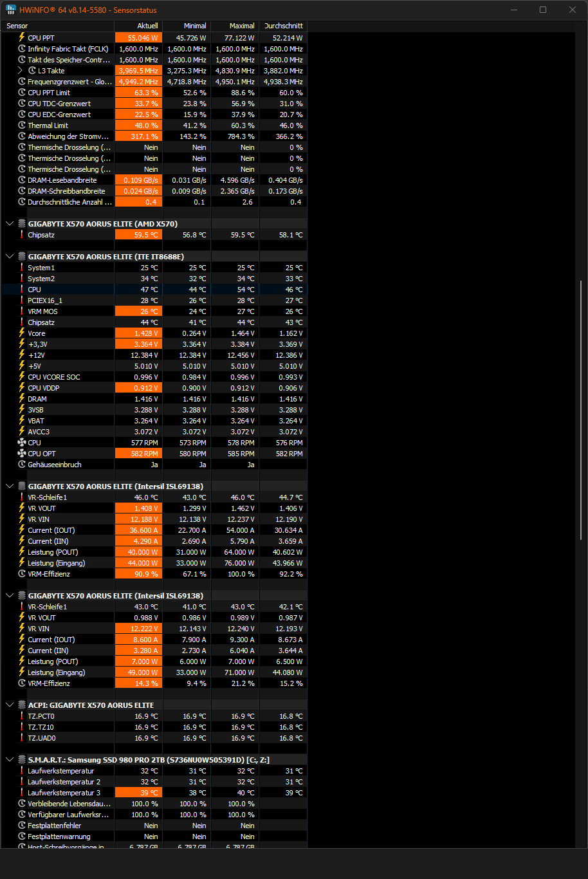Click the 36.600 A Current (IOUT) value
This screenshot has width=588, height=879.
(138, 530)
